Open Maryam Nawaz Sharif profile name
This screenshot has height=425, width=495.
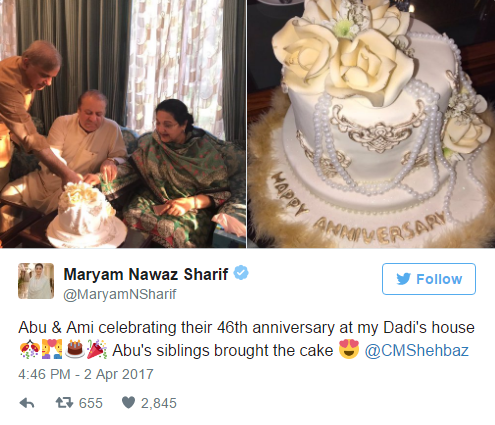point(146,274)
